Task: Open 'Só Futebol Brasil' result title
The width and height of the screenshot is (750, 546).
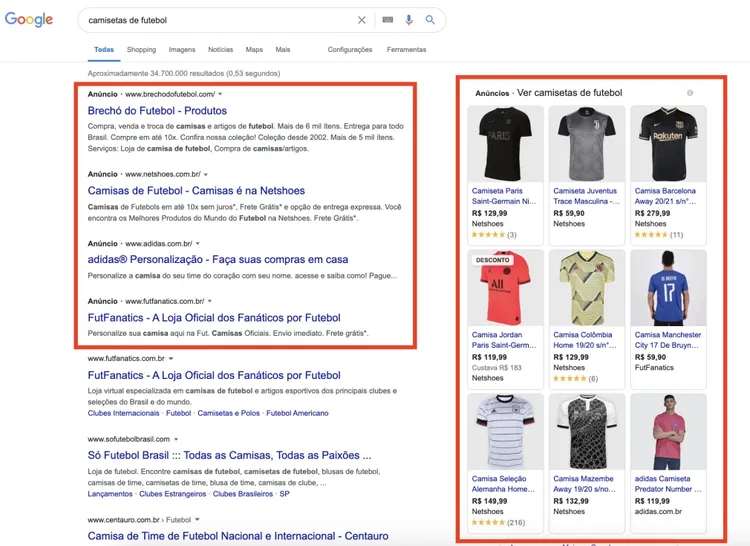Action: [229, 455]
